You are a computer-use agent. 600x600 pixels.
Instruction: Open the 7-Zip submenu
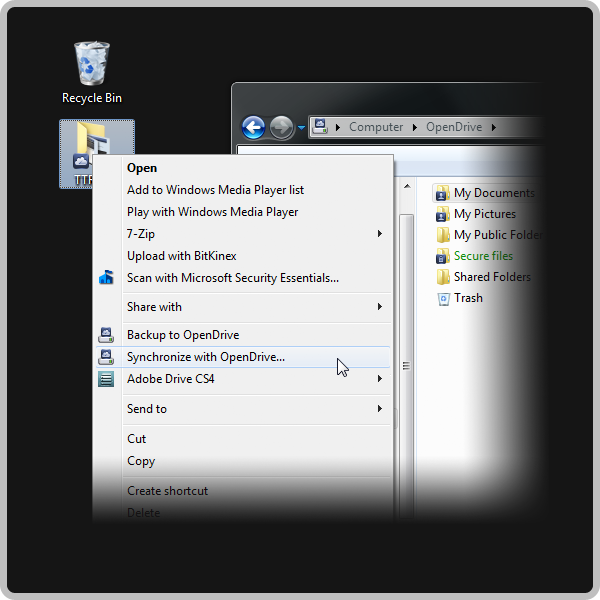point(243,234)
